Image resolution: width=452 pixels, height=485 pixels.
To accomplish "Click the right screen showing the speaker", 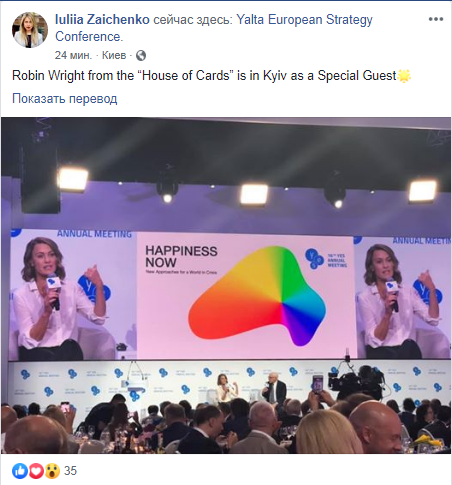I will (x=403, y=298).
